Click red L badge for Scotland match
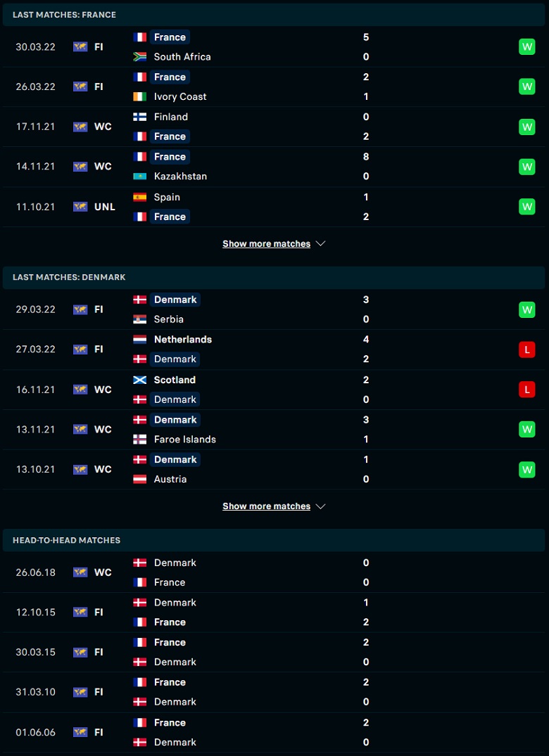Viewport: 549px width, 756px height. [526, 389]
